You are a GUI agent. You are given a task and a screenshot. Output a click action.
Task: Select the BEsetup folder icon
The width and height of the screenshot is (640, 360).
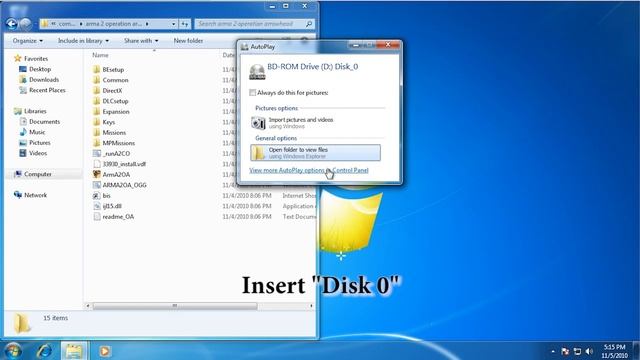tap(97, 69)
